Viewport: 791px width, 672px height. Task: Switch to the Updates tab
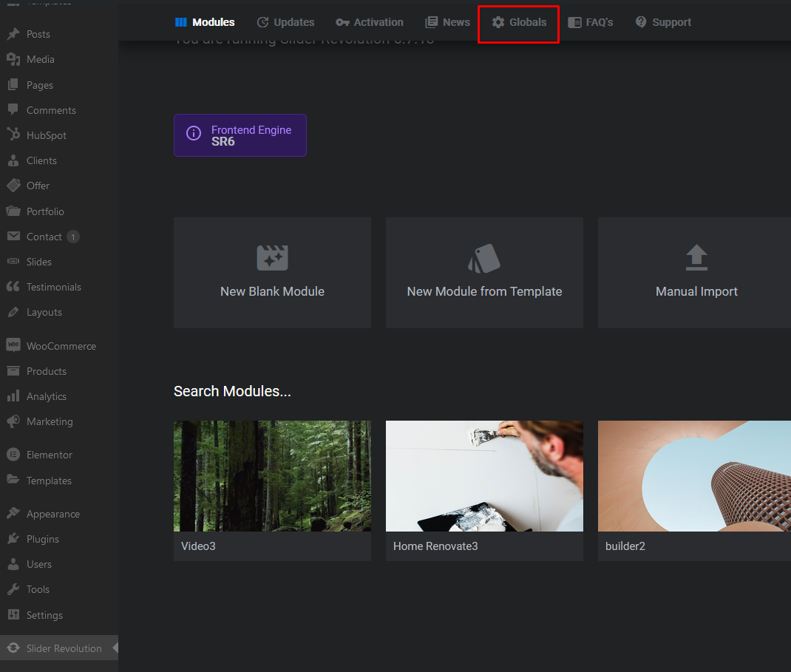coord(285,22)
